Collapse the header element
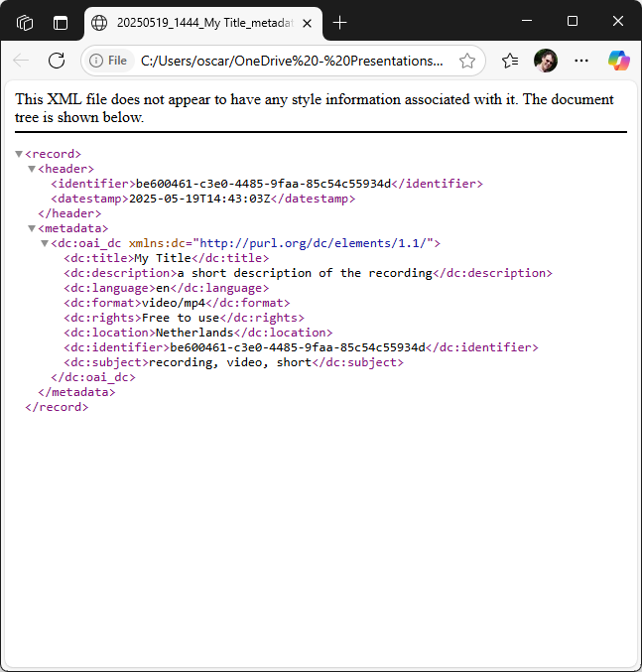Viewport: 642px width, 672px height. tap(32, 169)
